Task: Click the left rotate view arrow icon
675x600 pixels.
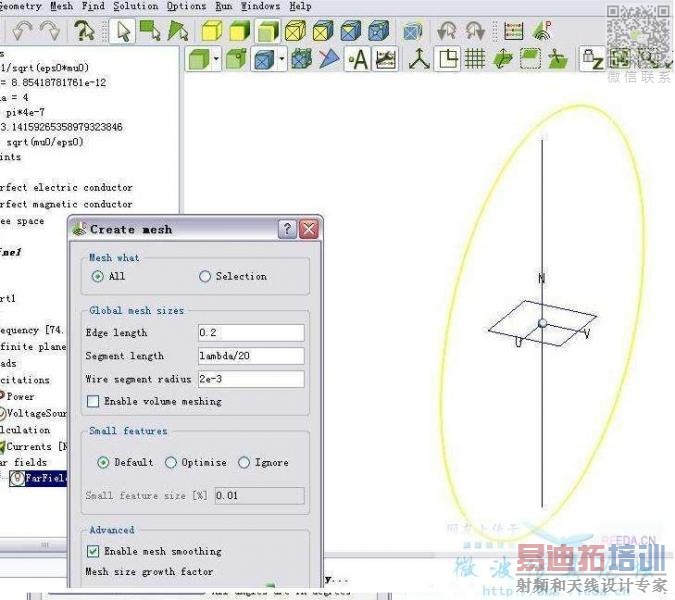Action: (447, 31)
